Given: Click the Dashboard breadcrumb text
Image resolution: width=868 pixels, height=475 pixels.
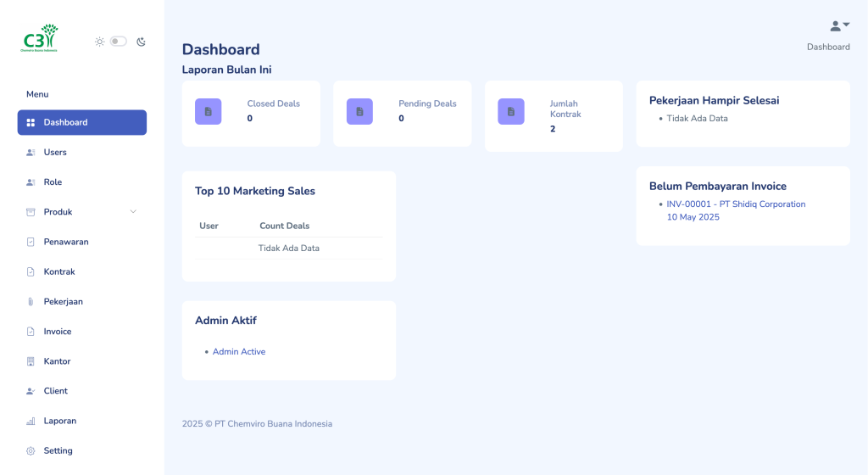Looking at the screenshot, I should 828,47.
